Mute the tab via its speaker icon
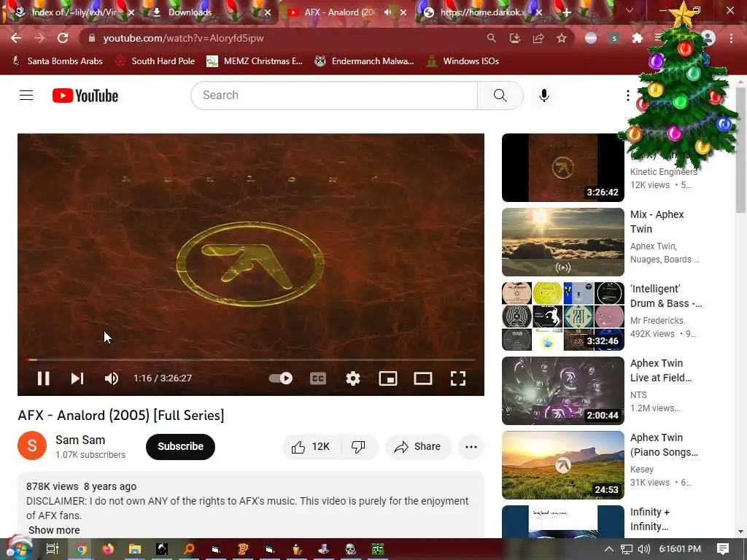 (x=388, y=12)
